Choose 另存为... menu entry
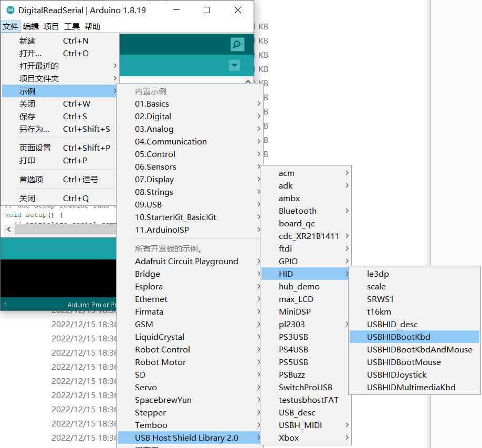This screenshot has height=448, width=482. (60, 129)
